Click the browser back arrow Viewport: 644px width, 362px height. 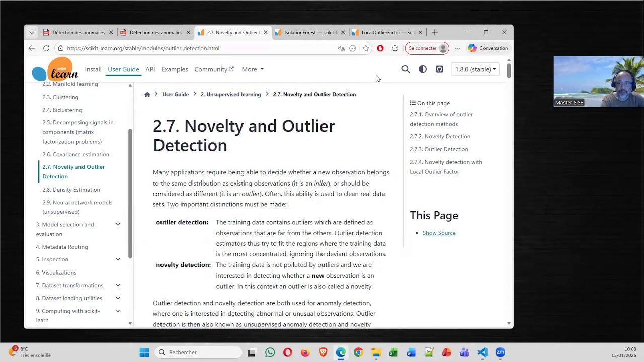click(x=32, y=48)
